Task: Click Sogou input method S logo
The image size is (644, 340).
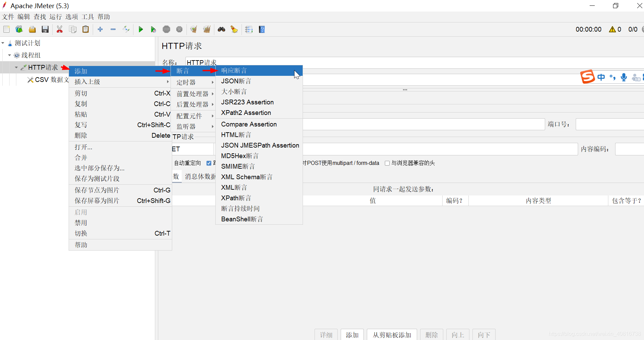Action: tap(588, 76)
